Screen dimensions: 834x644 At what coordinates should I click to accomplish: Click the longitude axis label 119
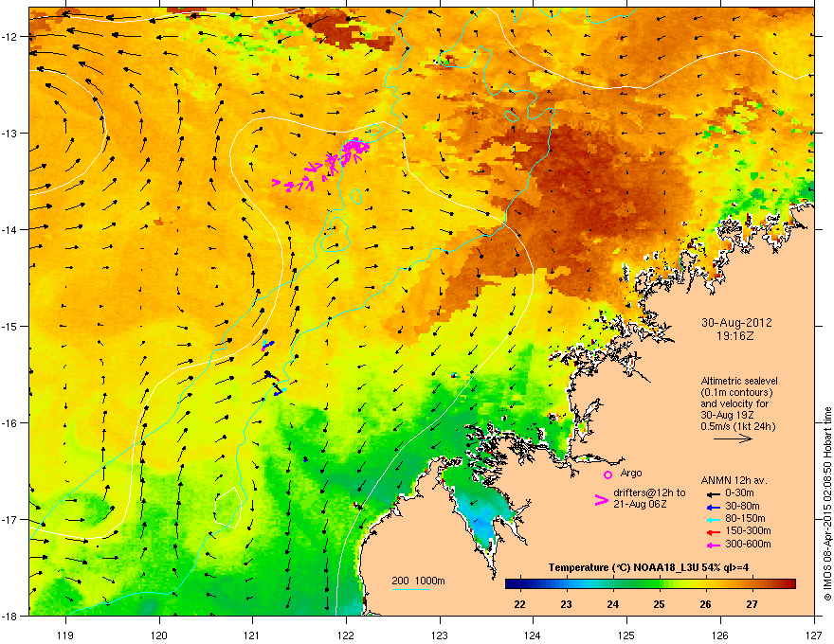65,635
